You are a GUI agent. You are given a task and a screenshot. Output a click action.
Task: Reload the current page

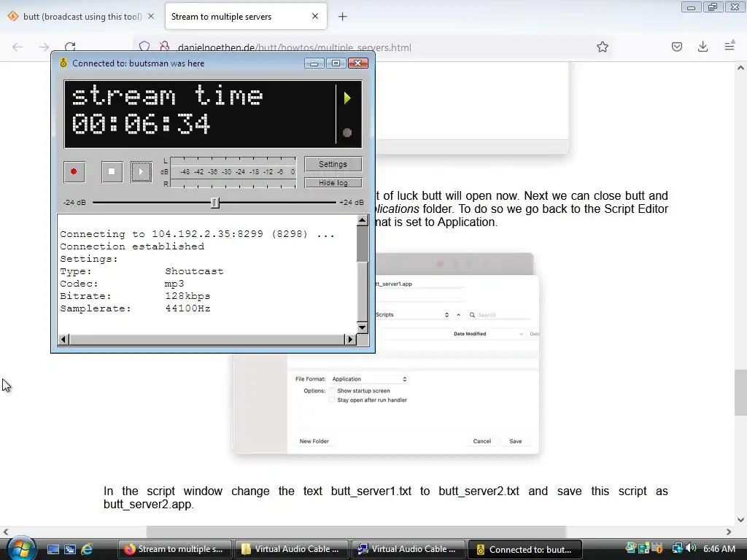tap(70, 47)
